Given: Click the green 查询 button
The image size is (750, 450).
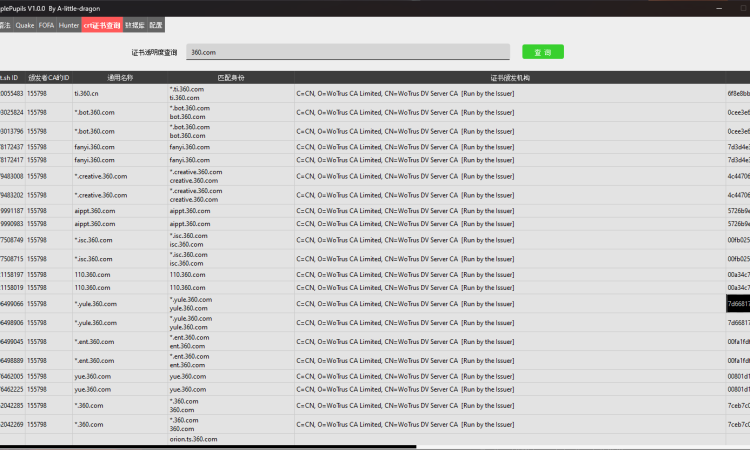Looking at the screenshot, I should (x=543, y=52).
